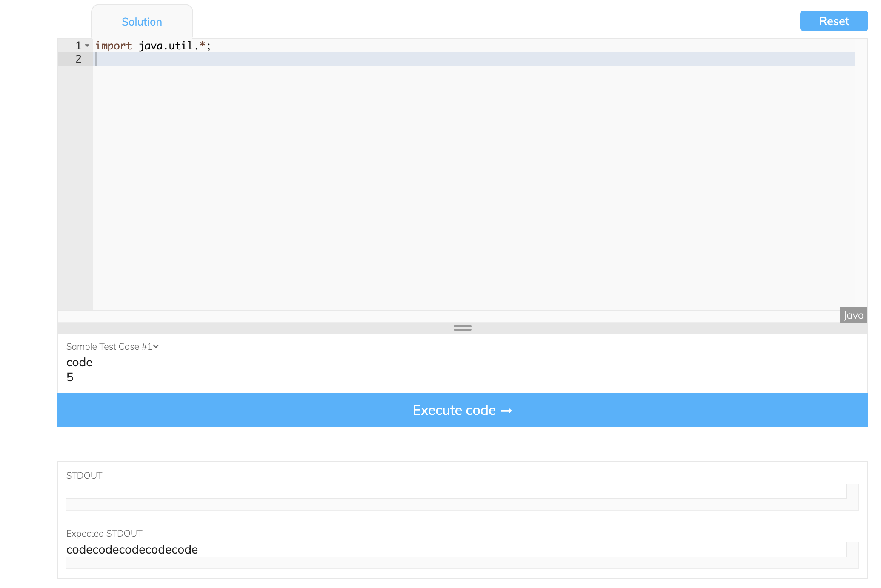Click the empty STDOUT output field
The height and width of the screenshot is (588, 881).
point(455,491)
